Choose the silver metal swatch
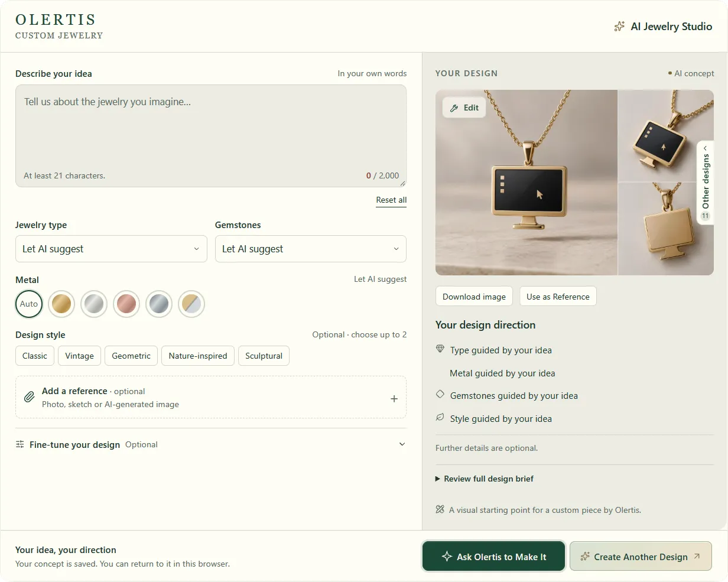This screenshot has width=728, height=582. (94, 304)
